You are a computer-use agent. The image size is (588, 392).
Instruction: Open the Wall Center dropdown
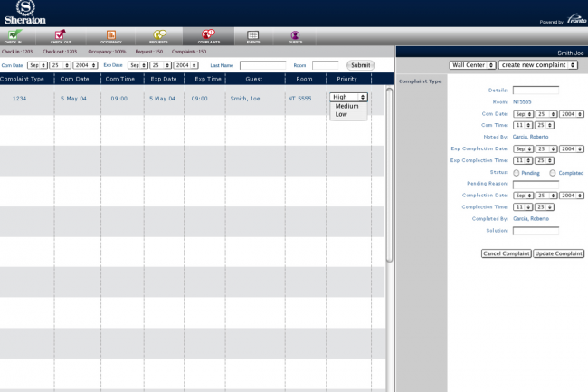pyautogui.click(x=471, y=65)
